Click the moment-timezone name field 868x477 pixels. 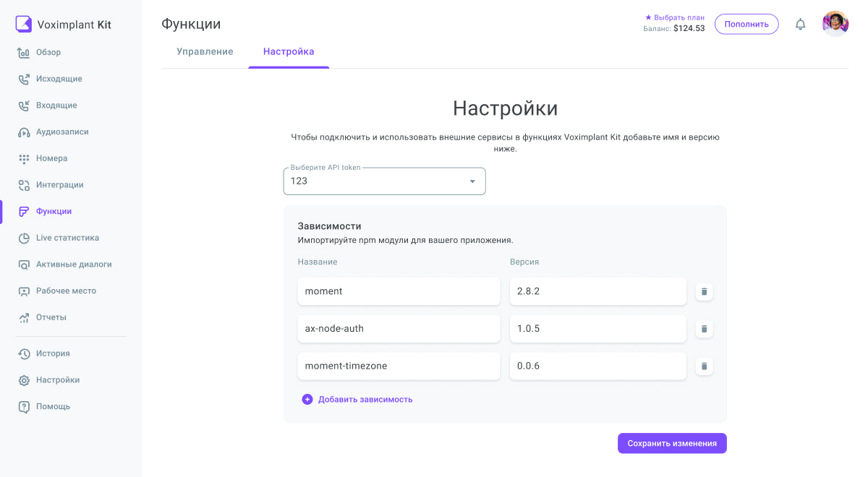[x=399, y=366]
